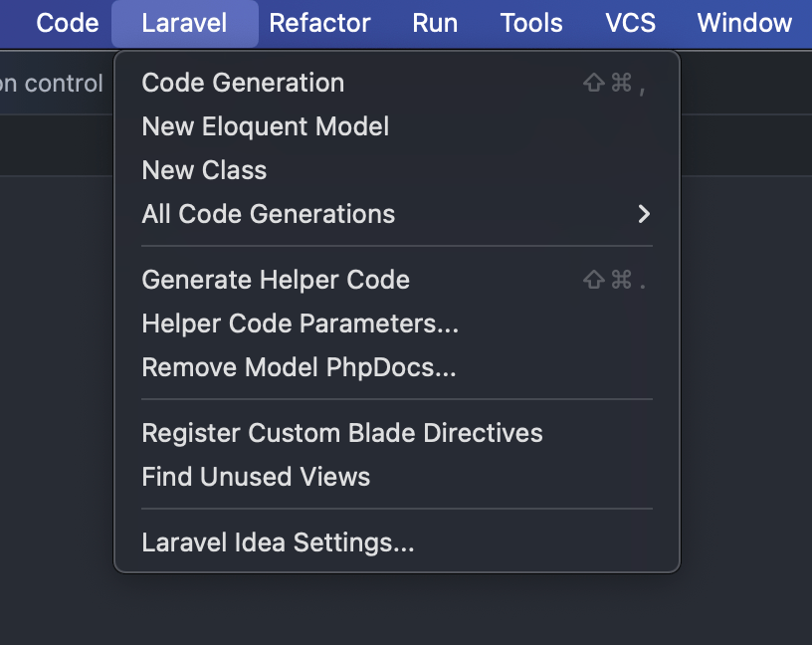
Task: Click the version control widget text
Action: click(x=51, y=84)
